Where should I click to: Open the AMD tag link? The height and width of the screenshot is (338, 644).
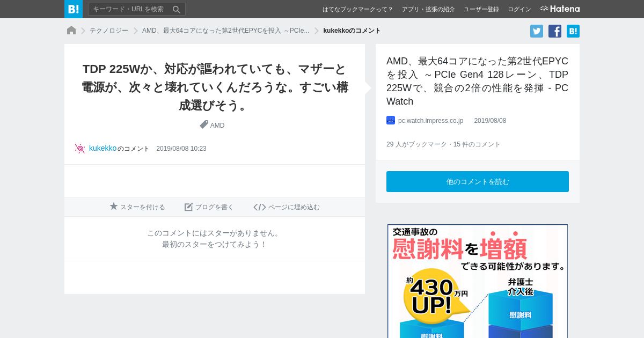[x=217, y=126]
